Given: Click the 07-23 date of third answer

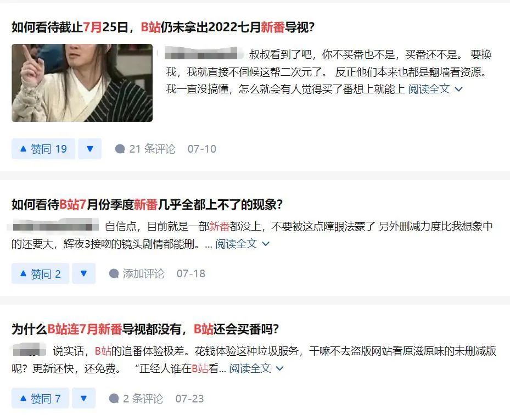Looking at the screenshot, I should tap(189, 398).
